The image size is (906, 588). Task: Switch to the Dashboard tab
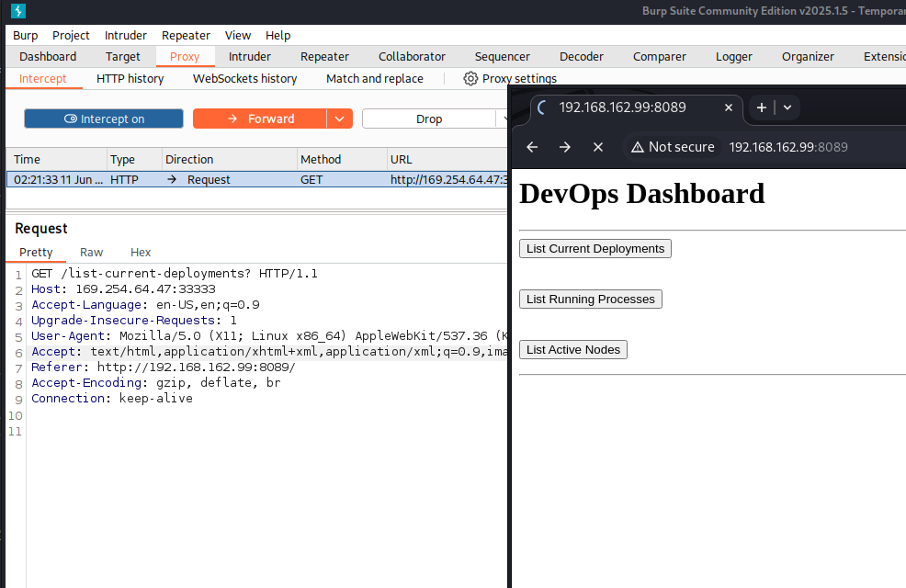(48, 57)
